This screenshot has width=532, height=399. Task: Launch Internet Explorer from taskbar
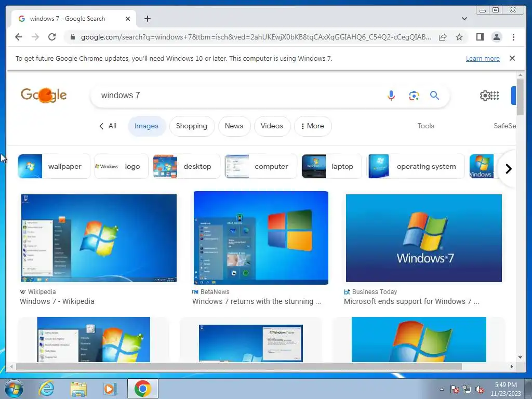click(46, 389)
